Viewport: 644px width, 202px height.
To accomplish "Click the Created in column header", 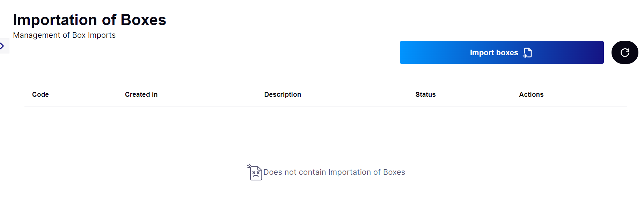I will click(x=141, y=94).
